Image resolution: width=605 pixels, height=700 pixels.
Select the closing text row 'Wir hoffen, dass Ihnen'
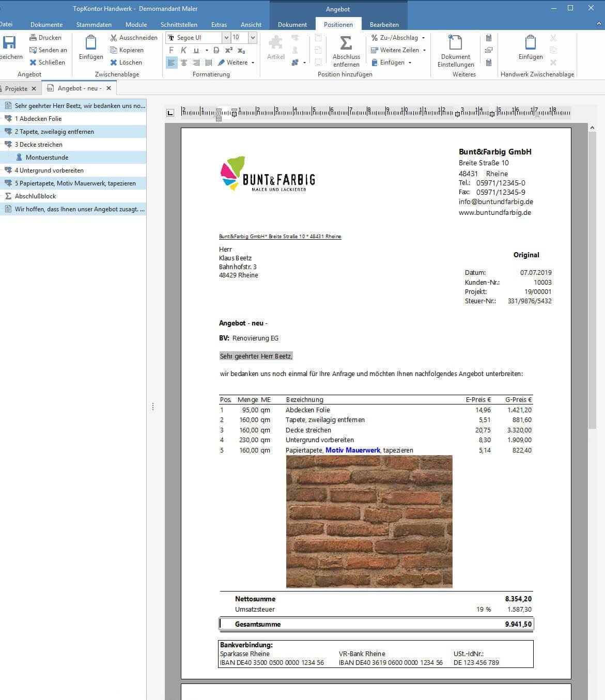point(73,209)
